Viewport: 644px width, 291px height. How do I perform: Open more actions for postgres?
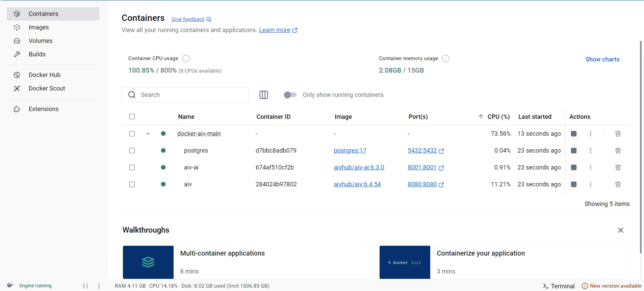591,151
